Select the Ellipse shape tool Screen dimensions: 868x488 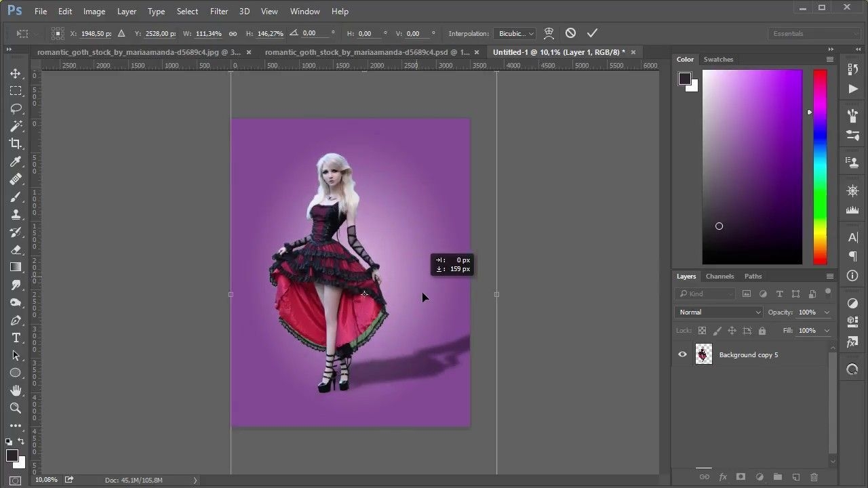16,373
